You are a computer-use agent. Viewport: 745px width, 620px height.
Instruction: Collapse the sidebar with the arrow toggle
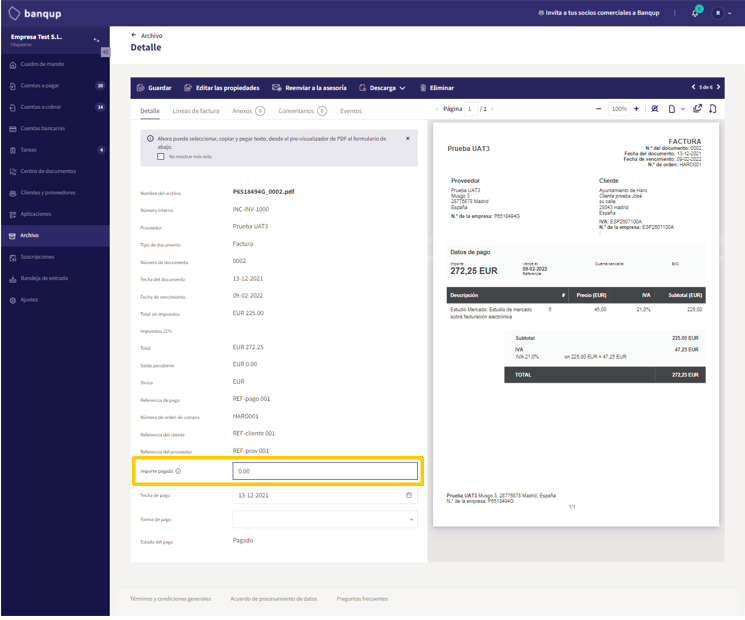point(105,52)
